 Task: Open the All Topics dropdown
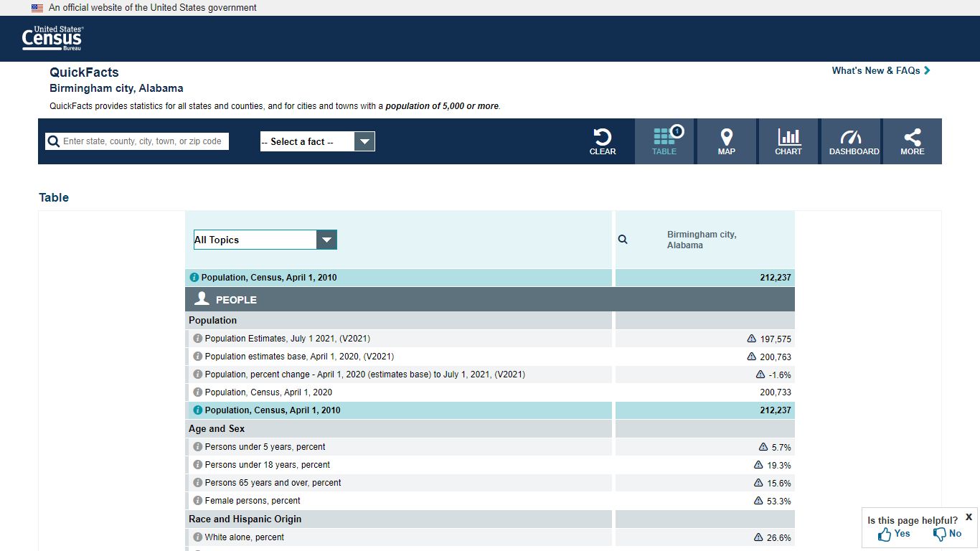pos(265,240)
